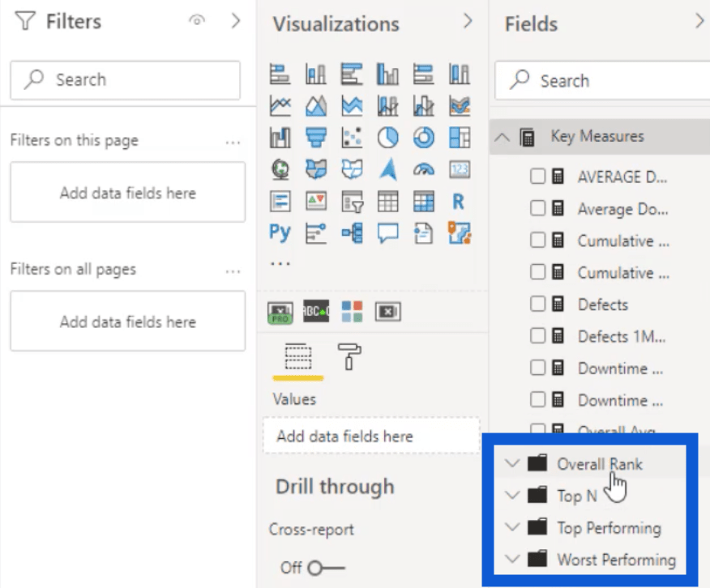Collapse the Filters pane arrow
Viewport: 710px width, 588px height.
[x=236, y=21]
